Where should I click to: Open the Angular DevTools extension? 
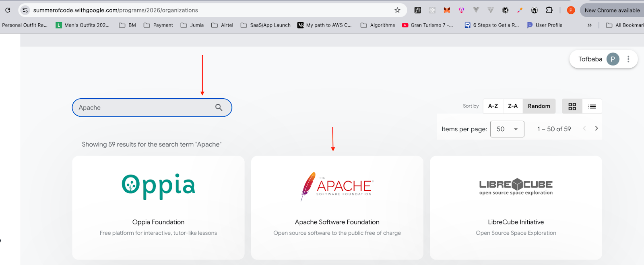(x=461, y=10)
